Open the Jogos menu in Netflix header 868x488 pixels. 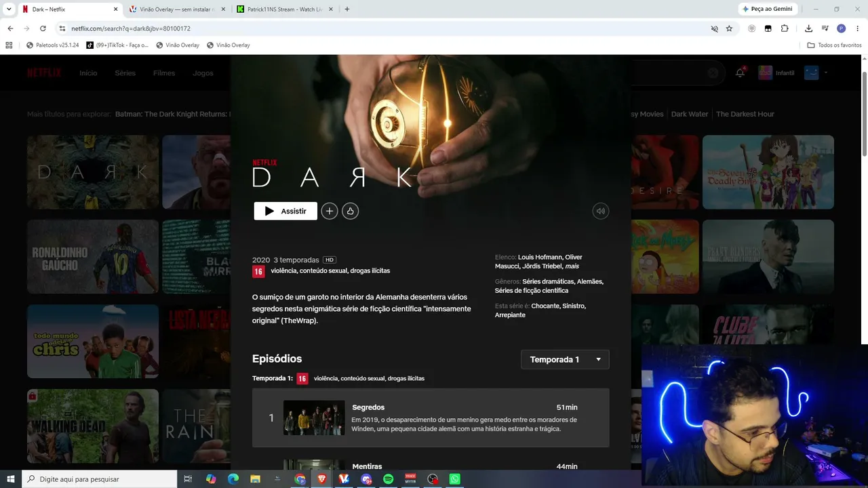tap(203, 73)
